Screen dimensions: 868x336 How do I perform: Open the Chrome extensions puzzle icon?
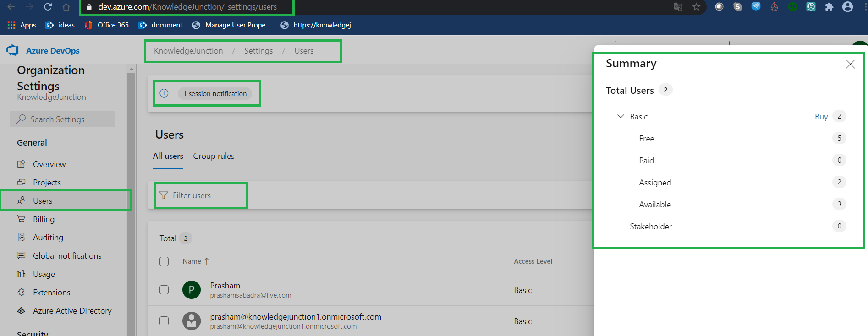pyautogui.click(x=829, y=7)
